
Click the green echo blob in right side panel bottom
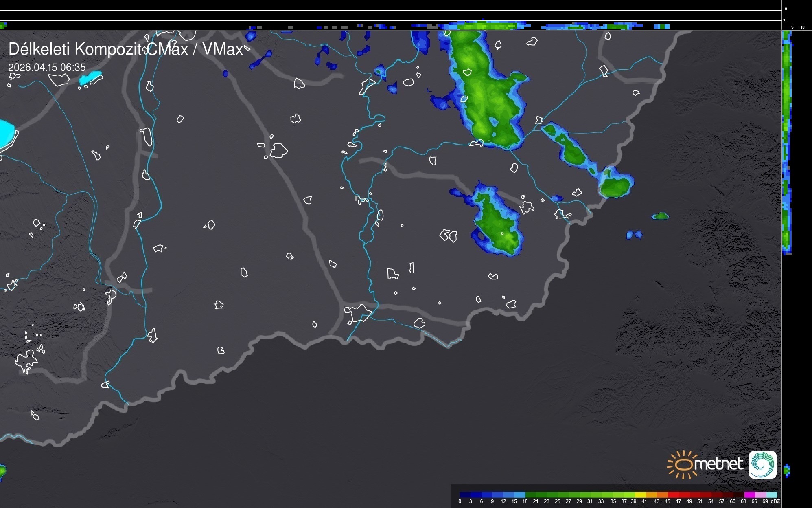click(x=786, y=471)
